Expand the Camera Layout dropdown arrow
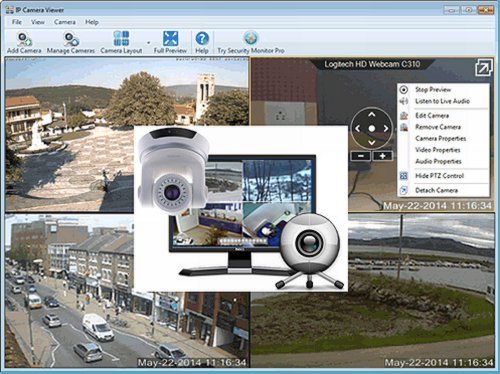This screenshot has height=374, width=500. coord(148,43)
